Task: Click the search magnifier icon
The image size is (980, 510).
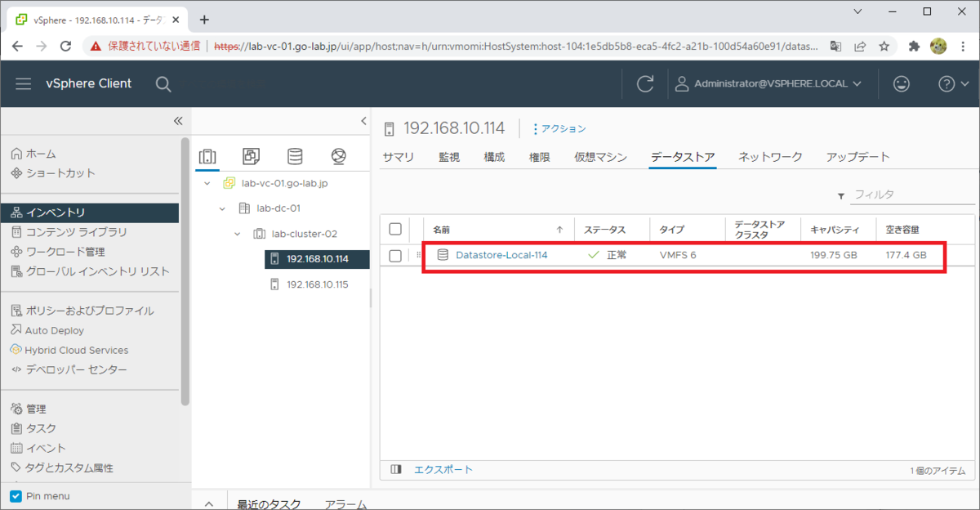Action: (x=163, y=84)
